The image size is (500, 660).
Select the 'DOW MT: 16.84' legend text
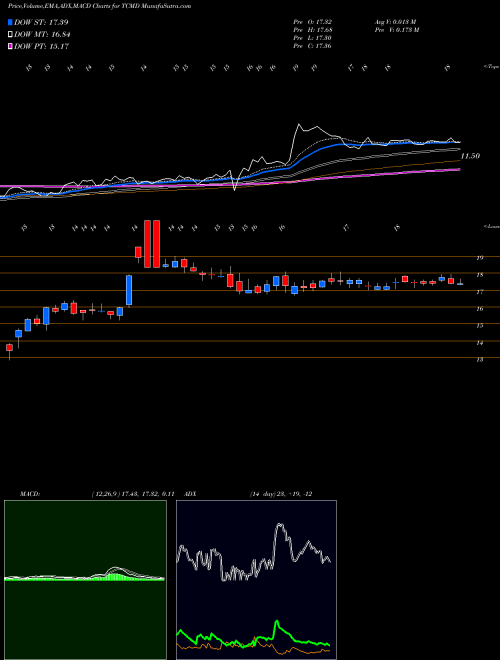click(x=42, y=35)
